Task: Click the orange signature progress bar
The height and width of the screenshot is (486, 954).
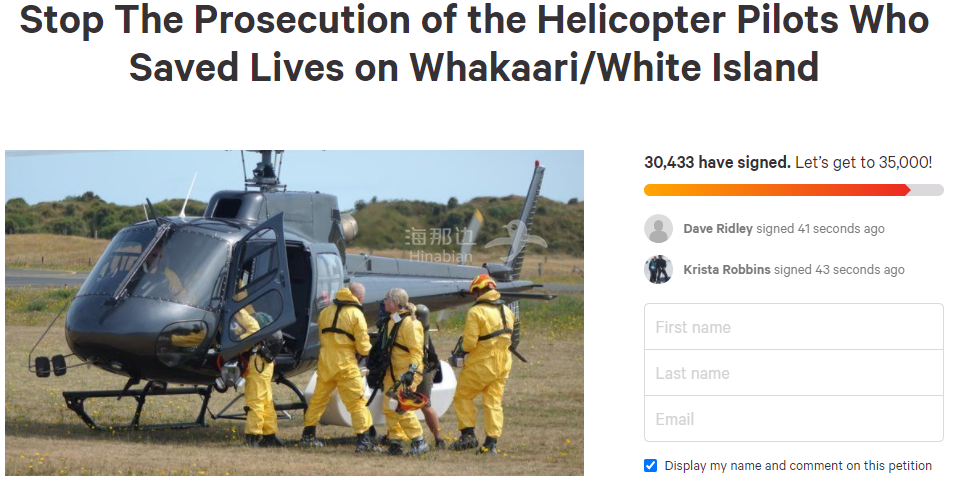Action: coord(777,190)
